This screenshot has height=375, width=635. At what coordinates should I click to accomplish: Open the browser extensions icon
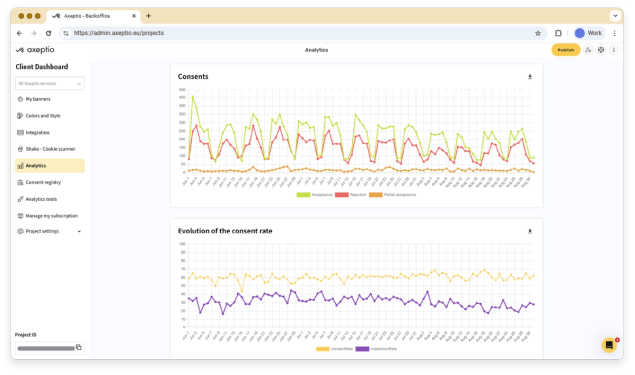[558, 33]
